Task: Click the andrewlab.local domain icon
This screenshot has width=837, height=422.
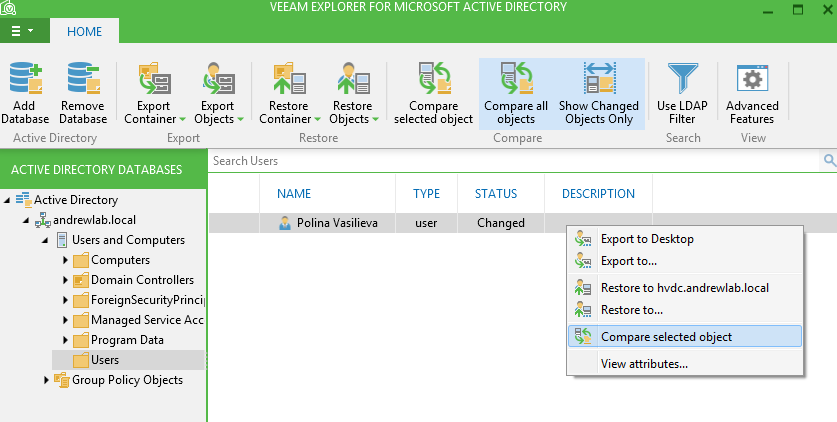Action: (43, 220)
